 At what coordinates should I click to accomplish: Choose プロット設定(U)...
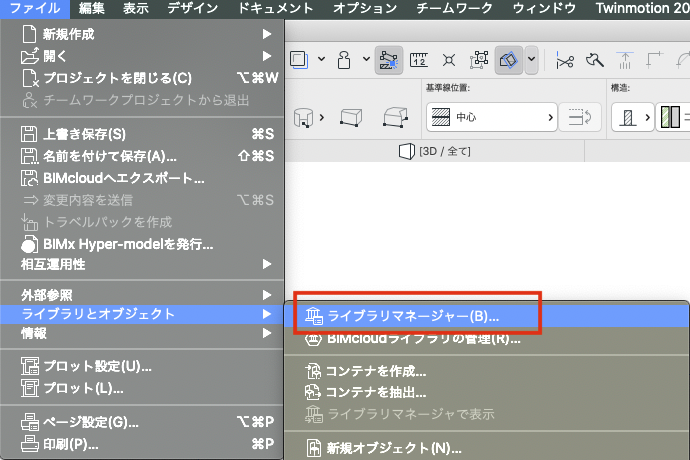[x=142, y=366]
